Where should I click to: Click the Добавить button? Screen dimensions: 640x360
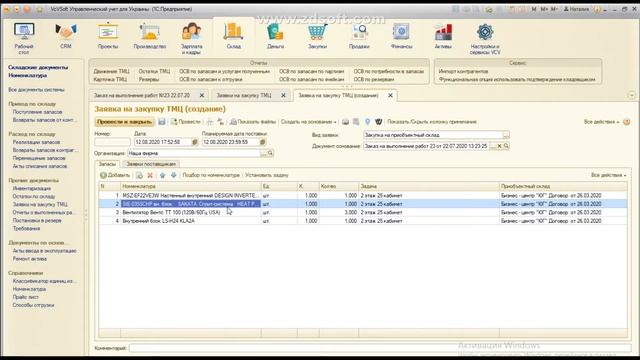(x=115, y=175)
